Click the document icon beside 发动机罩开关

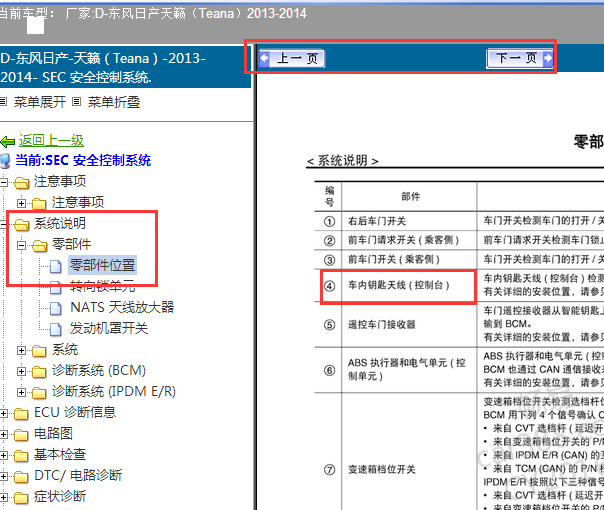[55, 329]
